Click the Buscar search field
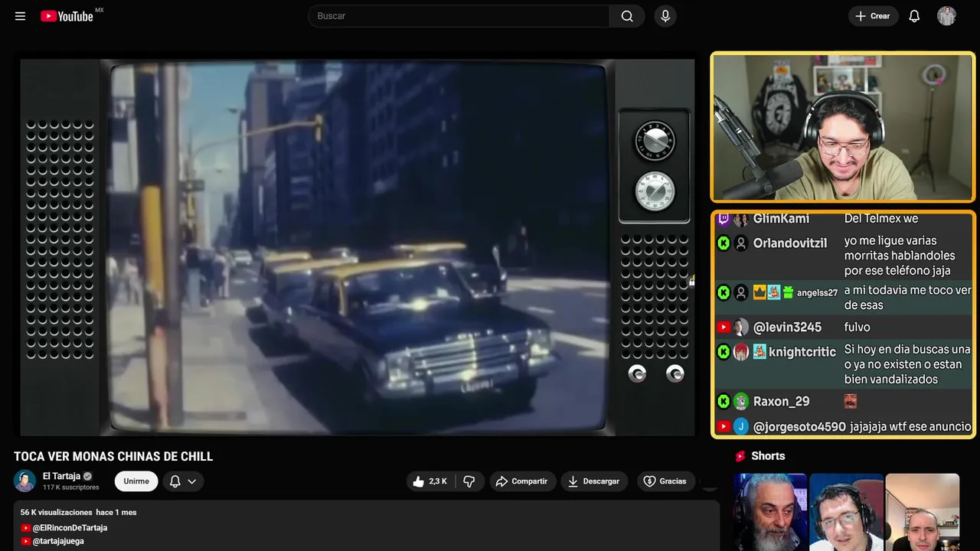 459,16
